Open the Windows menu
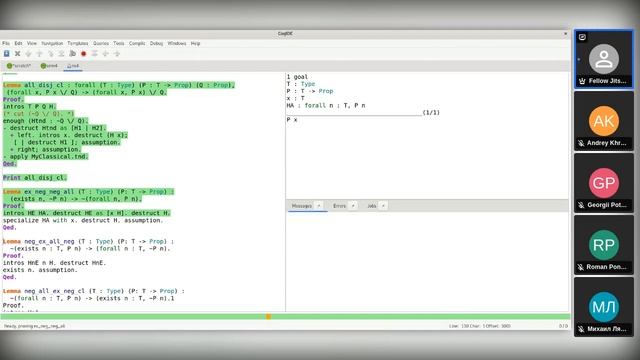Viewport: 640px width, 360px height. pyautogui.click(x=177, y=43)
